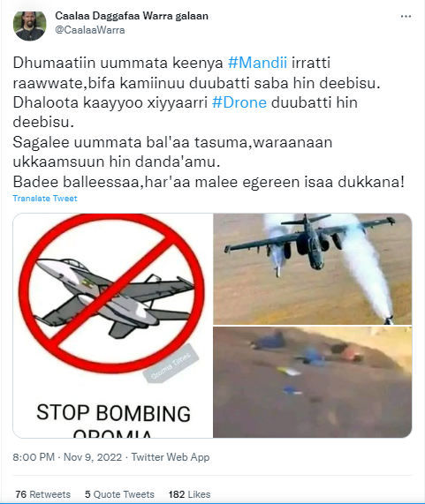The image size is (425, 504).
Task: Open the three-dot more options menu
Action: click(406, 17)
